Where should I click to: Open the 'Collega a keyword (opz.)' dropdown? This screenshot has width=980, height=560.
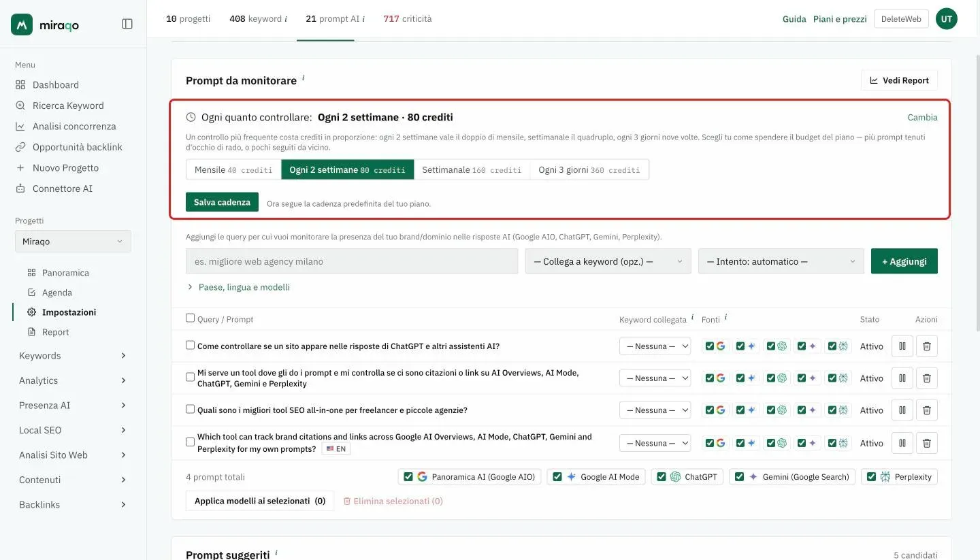pos(608,261)
